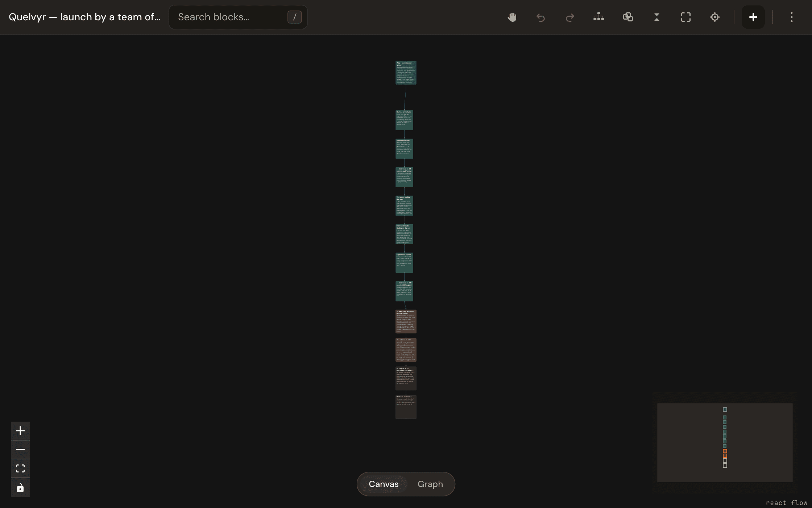The height and width of the screenshot is (508, 812).
Task: Click the upper orange node in minimap
Action: [725, 451]
